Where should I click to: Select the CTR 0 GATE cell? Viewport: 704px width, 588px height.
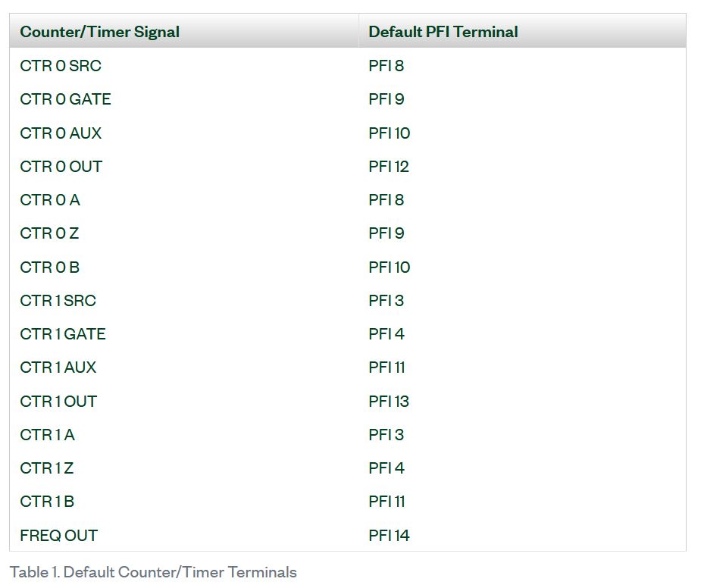click(x=65, y=99)
